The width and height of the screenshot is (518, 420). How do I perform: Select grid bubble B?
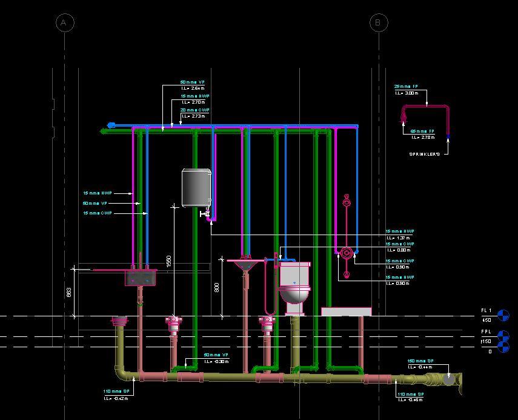click(379, 23)
